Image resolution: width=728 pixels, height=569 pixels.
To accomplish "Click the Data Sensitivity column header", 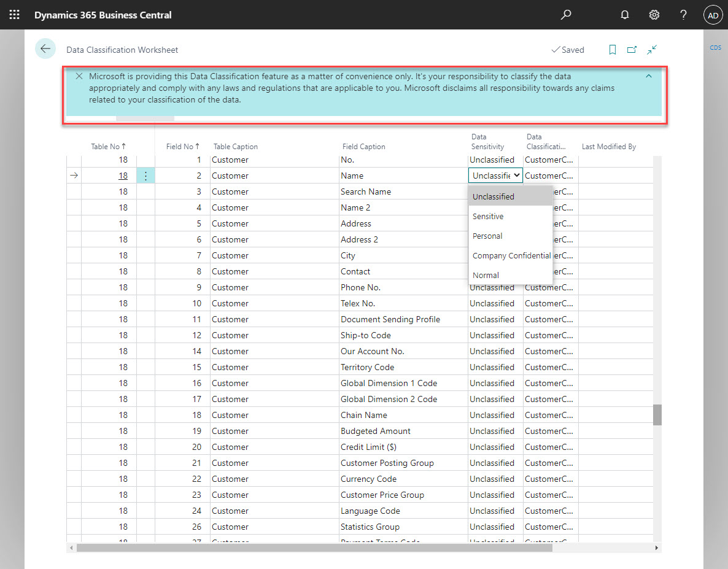I will 487,142.
